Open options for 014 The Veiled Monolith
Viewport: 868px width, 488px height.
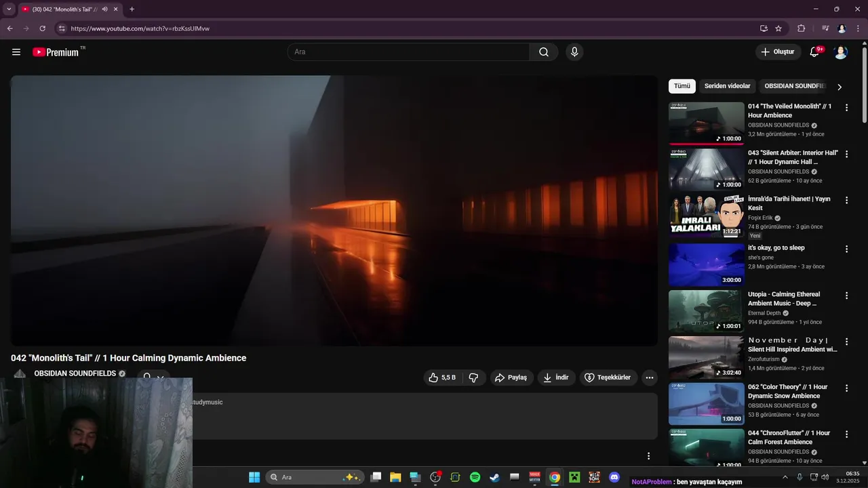point(846,107)
